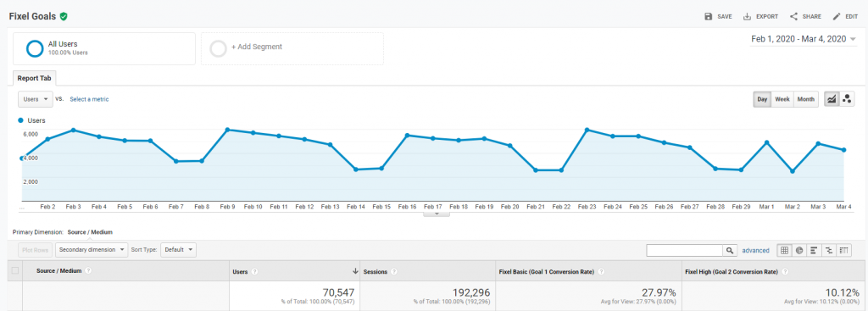The height and width of the screenshot is (311, 868).
Task: Click the total users value 70,547
Action: (x=338, y=292)
